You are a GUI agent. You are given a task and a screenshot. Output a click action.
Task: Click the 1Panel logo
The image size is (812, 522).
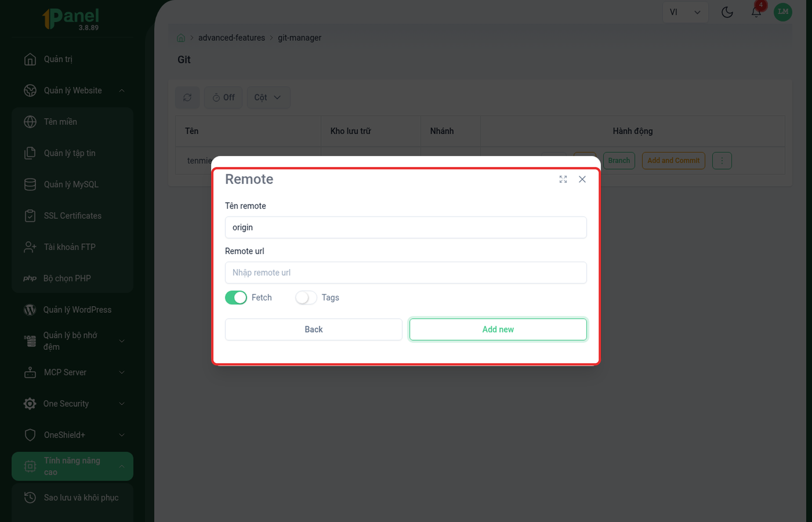pyautogui.click(x=71, y=19)
